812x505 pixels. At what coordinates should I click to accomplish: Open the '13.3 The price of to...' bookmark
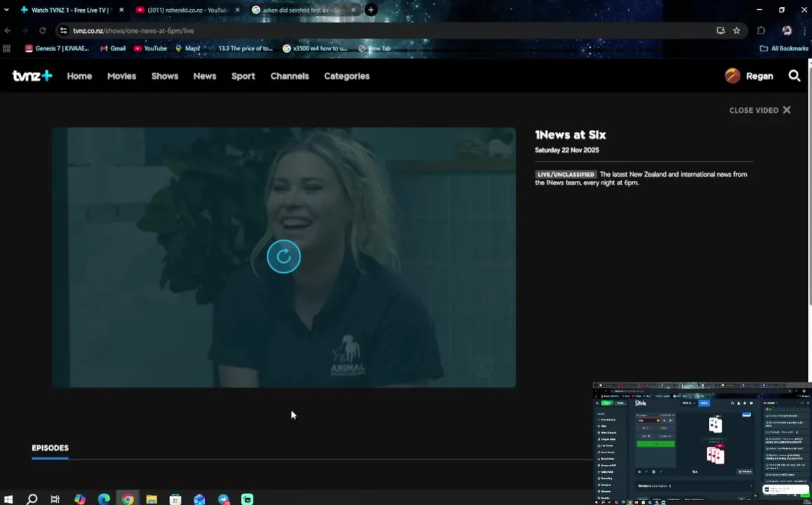click(x=241, y=48)
